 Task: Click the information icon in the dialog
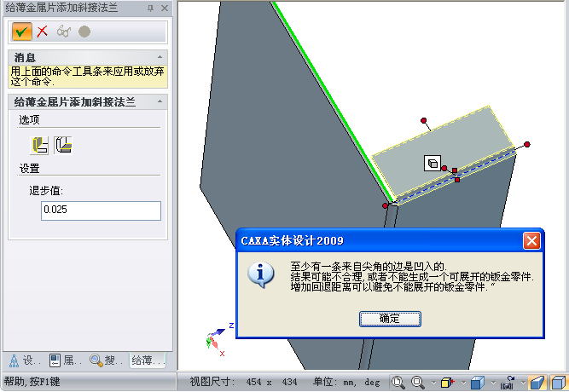pos(260,274)
